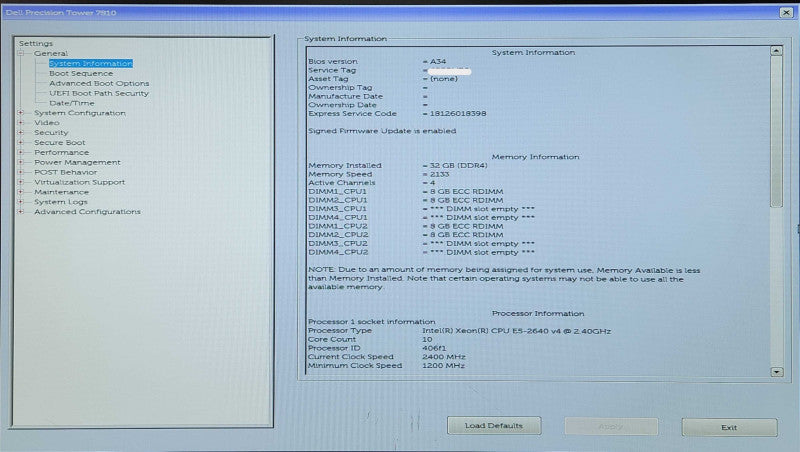The image size is (800, 452).
Task: Collapse the General tree node
Action: click(21, 53)
